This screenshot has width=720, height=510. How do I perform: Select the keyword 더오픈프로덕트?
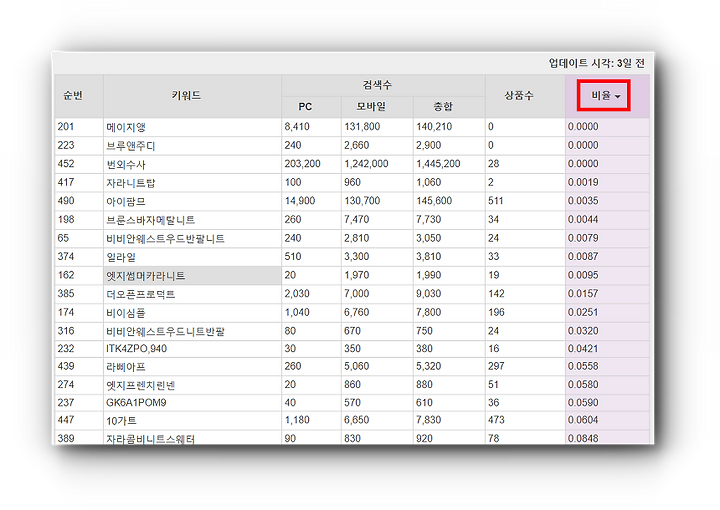pyautogui.click(x=141, y=294)
